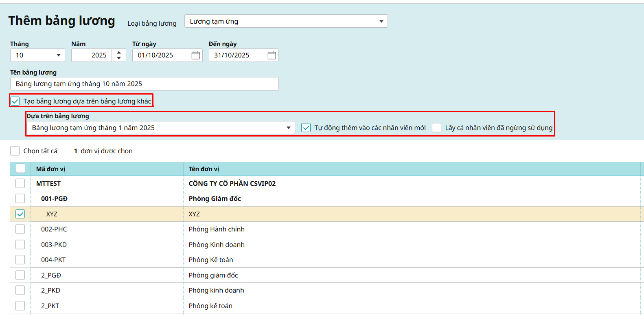The image size is (644, 315).
Task: Sort by the Mã đơn vị column header
Action: pos(51,169)
